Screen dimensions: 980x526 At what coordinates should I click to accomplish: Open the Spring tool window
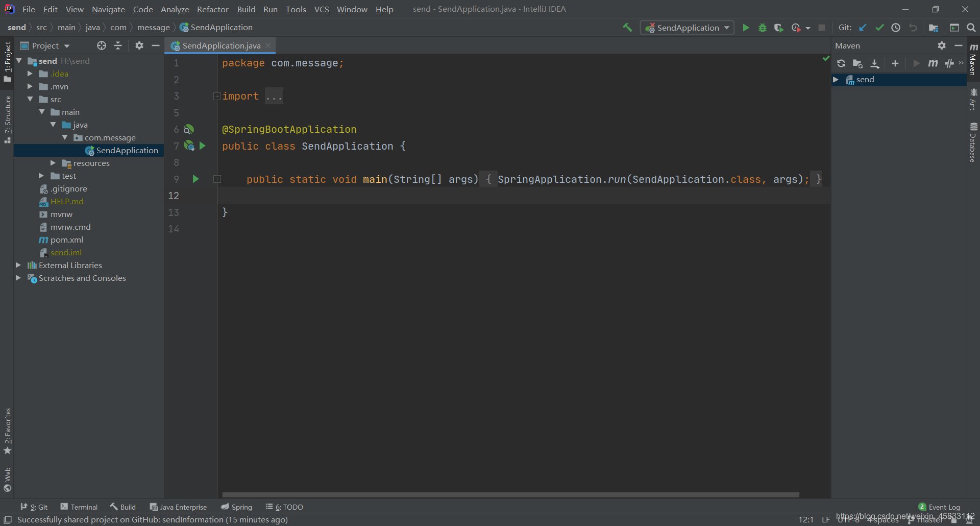point(237,507)
